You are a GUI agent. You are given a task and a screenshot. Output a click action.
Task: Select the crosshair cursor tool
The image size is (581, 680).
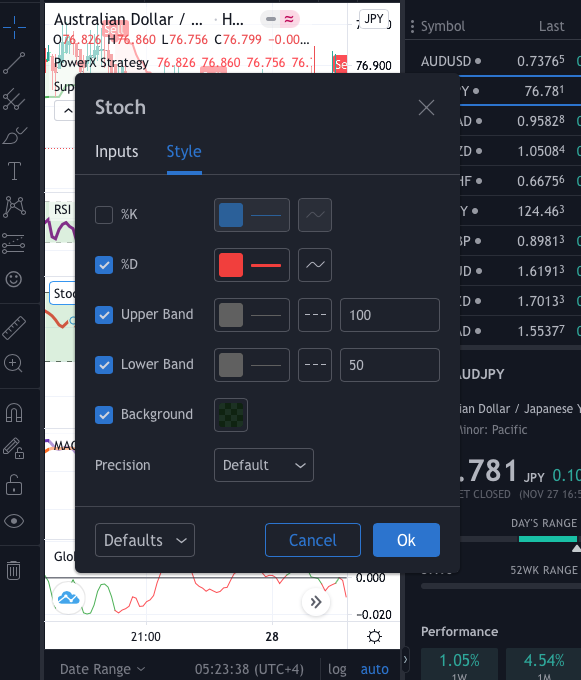point(14,27)
